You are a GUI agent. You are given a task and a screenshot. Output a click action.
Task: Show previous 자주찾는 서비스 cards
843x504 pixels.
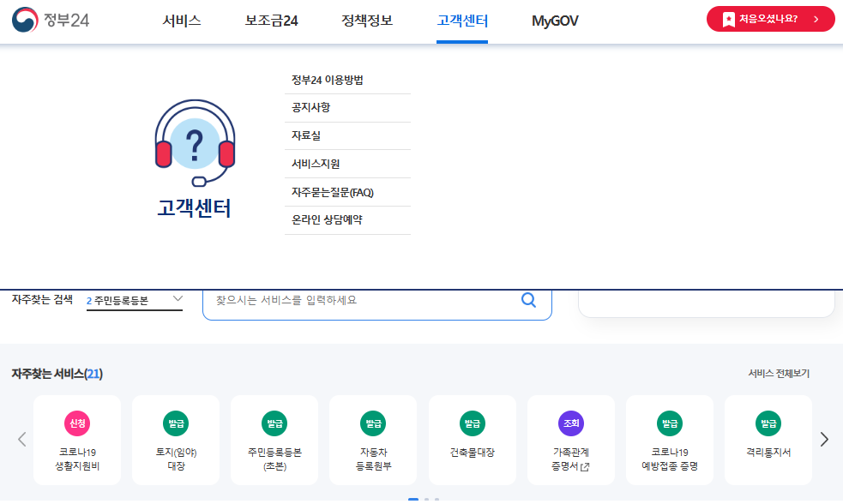(22, 439)
